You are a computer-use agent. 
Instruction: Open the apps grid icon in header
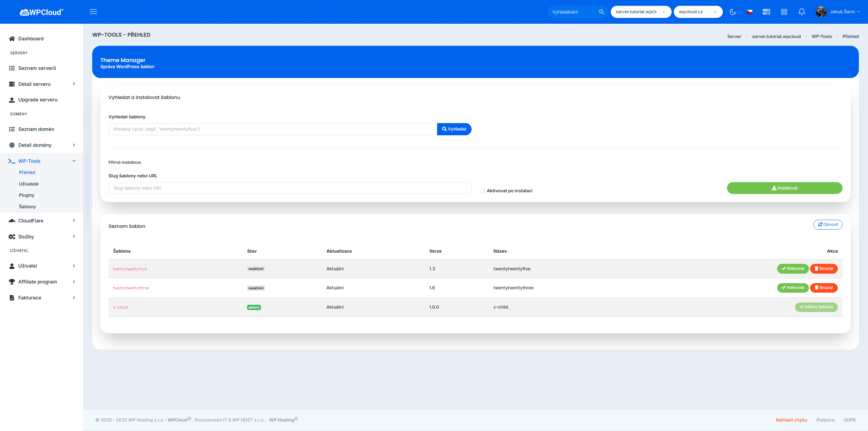(784, 12)
